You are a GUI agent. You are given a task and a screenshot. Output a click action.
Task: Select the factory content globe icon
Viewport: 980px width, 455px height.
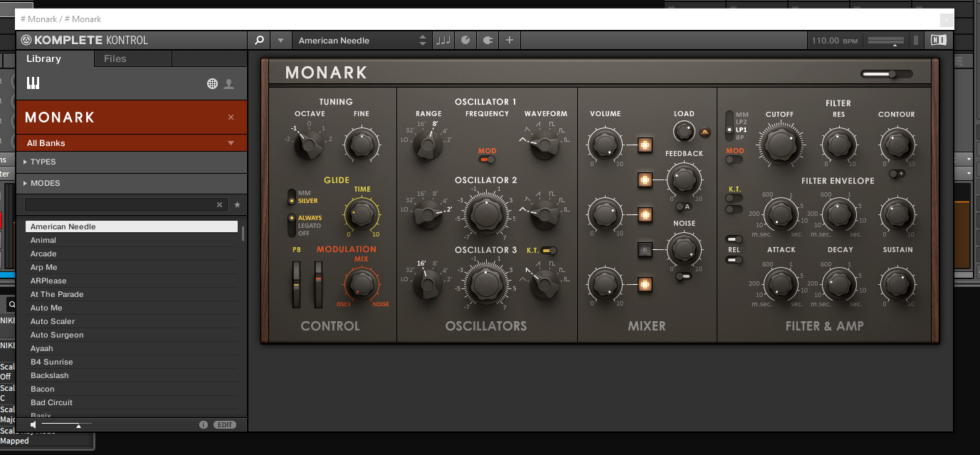[x=212, y=84]
